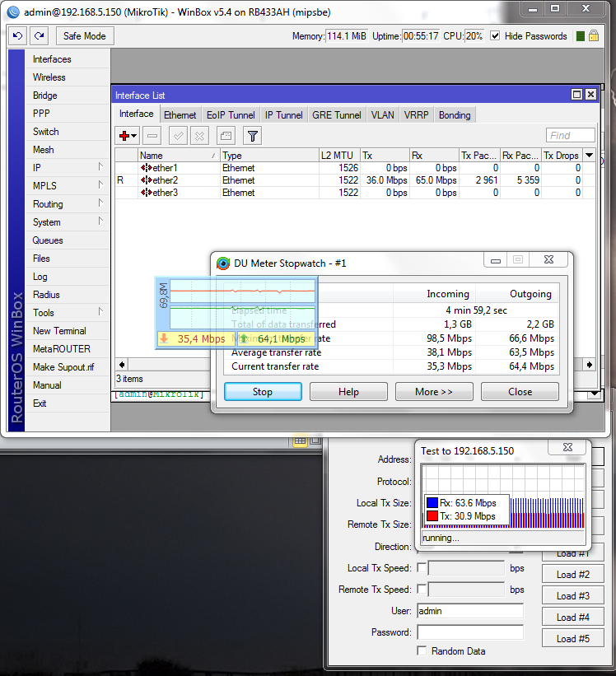The height and width of the screenshot is (676, 616).
Task: Click the blue Rx legend swatch
Action: (432, 503)
